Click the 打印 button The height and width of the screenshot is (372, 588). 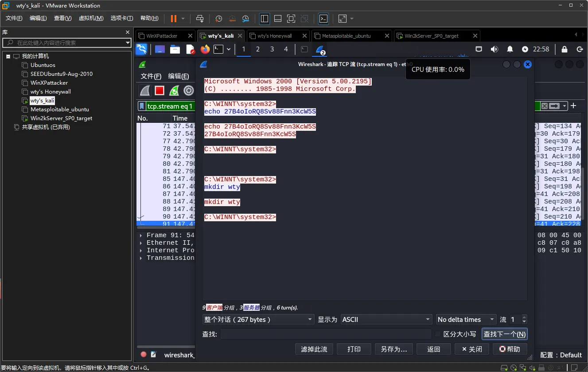[354, 349]
